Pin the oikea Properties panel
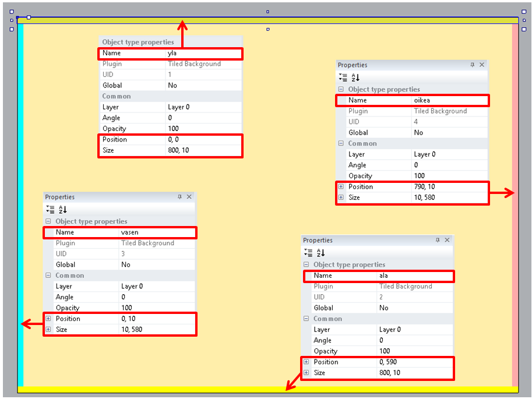 473,65
